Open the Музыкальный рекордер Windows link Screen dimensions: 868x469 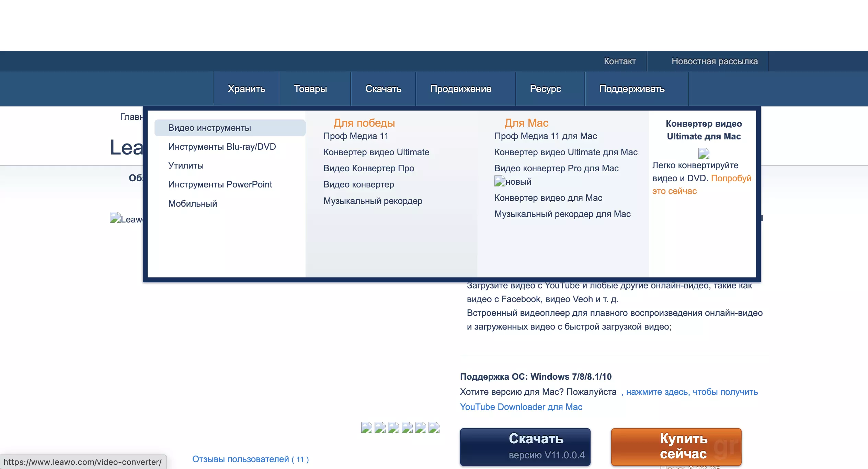pos(373,201)
